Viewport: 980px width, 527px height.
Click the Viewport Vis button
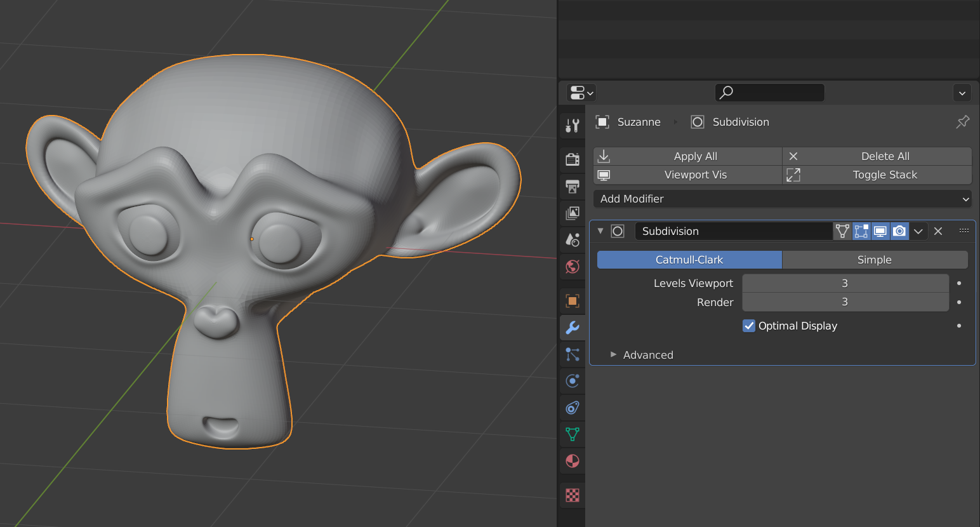pyautogui.click(x=687, y=175)
